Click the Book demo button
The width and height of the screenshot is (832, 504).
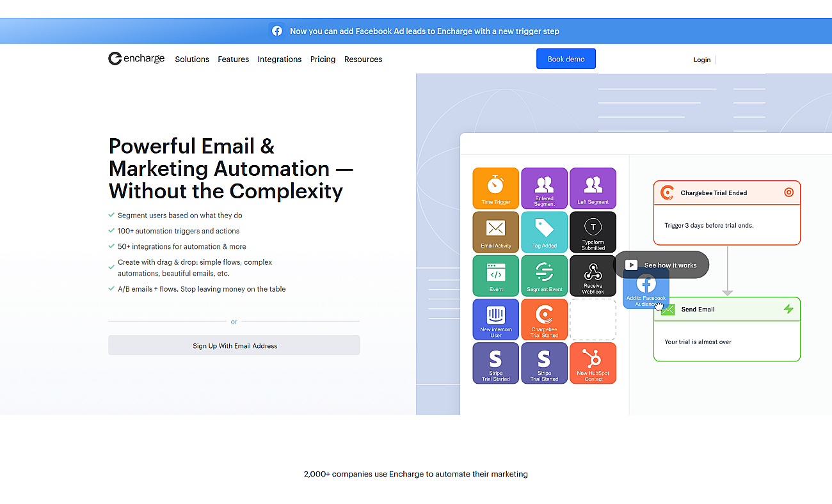(x=566, y=59)
